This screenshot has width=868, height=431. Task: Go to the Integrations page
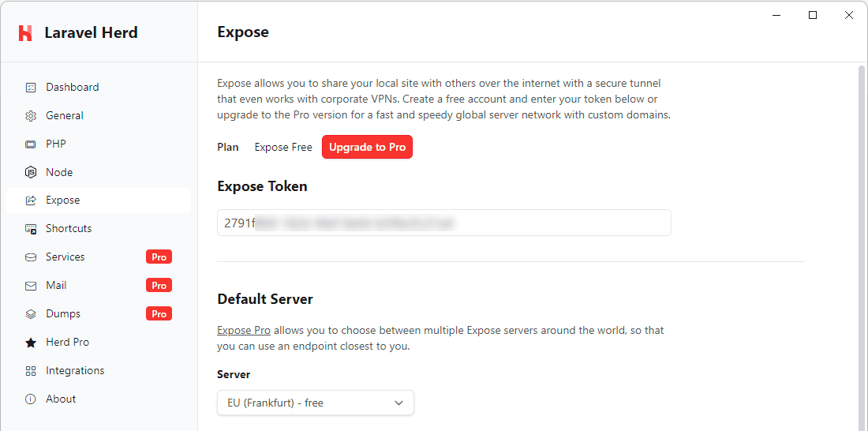click(x=99, y=371)
